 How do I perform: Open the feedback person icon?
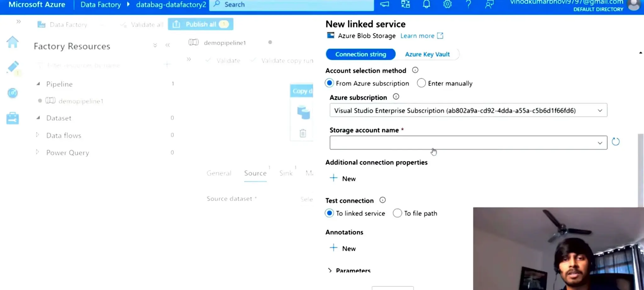(489, 4)
